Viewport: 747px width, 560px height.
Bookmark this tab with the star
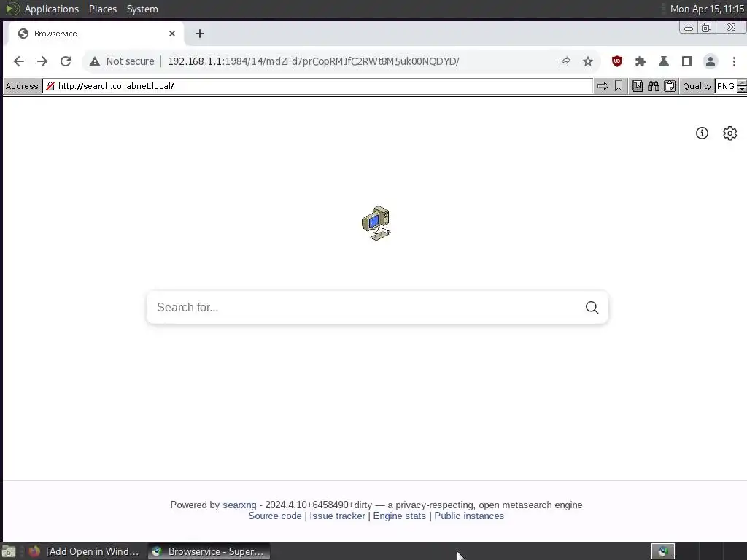click(588, 61)
